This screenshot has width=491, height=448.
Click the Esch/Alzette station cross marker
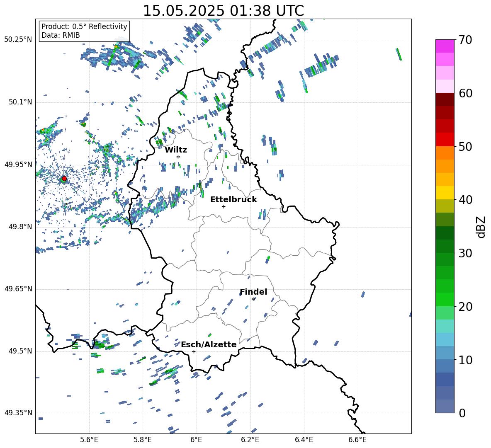tap(194, 351)
